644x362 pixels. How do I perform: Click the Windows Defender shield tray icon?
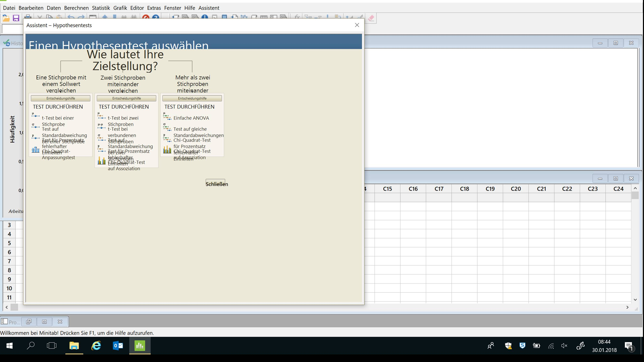[508, 345]
